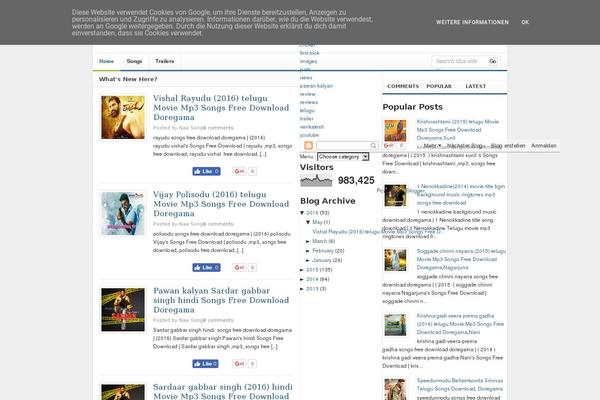Image resolution: width=600 pixels, height=400 pixels.
Task: Open the 1 Nenokkadine popular post thumbnail
Action: (x=395, y=195)
